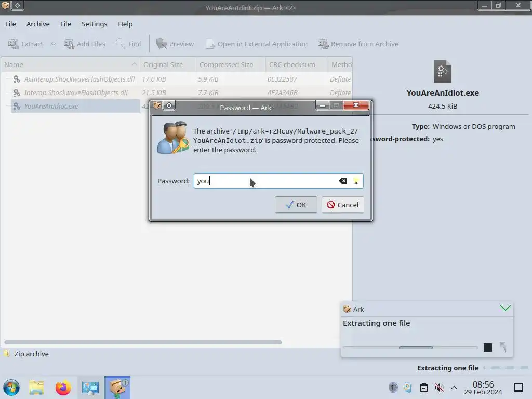Open the first File menu
This screenshot has width=532, height=399.
(x=10, y=24)
